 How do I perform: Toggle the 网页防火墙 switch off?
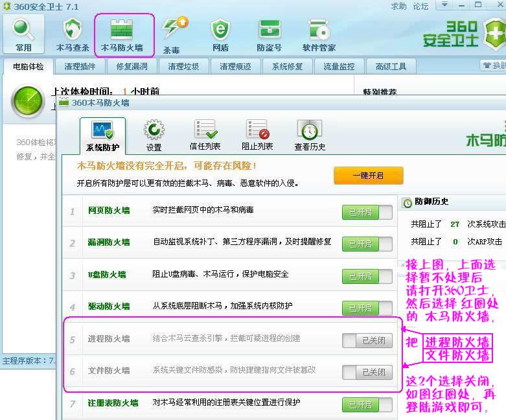pyautogui.click(x=367, y=212)
